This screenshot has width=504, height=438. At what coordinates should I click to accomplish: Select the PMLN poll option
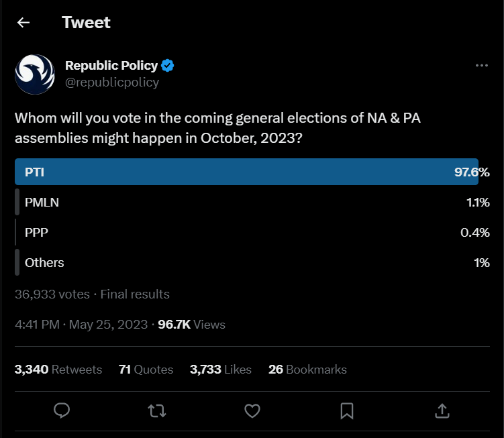tap(252, 202)
